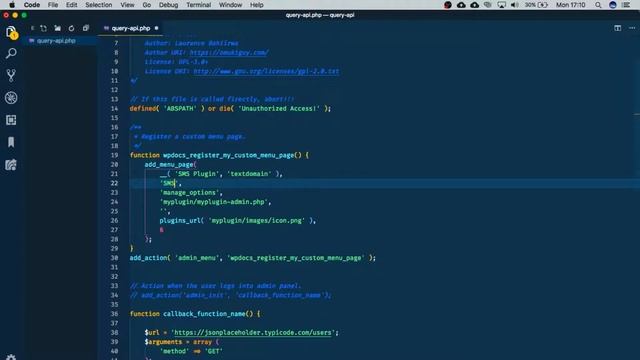
Task: Click the 'ABSPATH' string on line 14
Action: [180, 109]
